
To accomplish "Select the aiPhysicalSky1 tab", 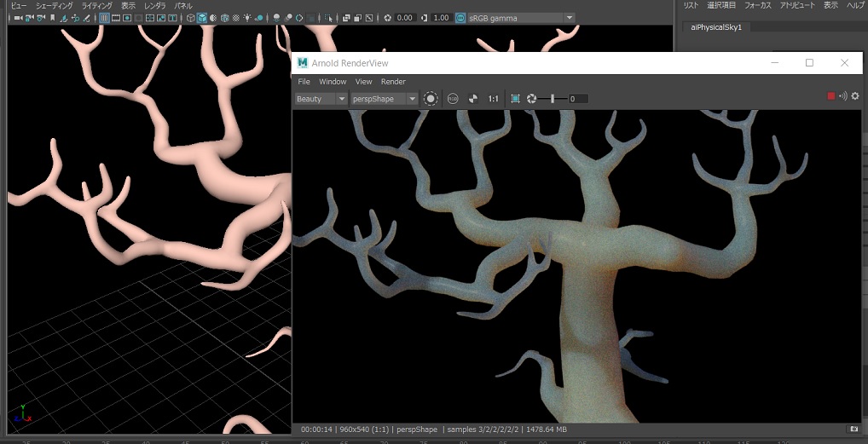I will click(717, 27).
